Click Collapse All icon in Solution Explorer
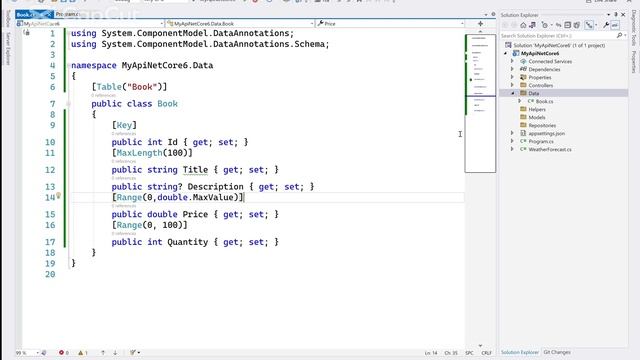 pyautogui.click(x=567, y=25)
